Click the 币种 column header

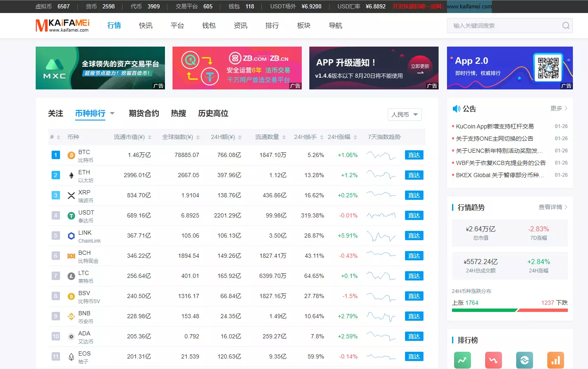point(73,137)
